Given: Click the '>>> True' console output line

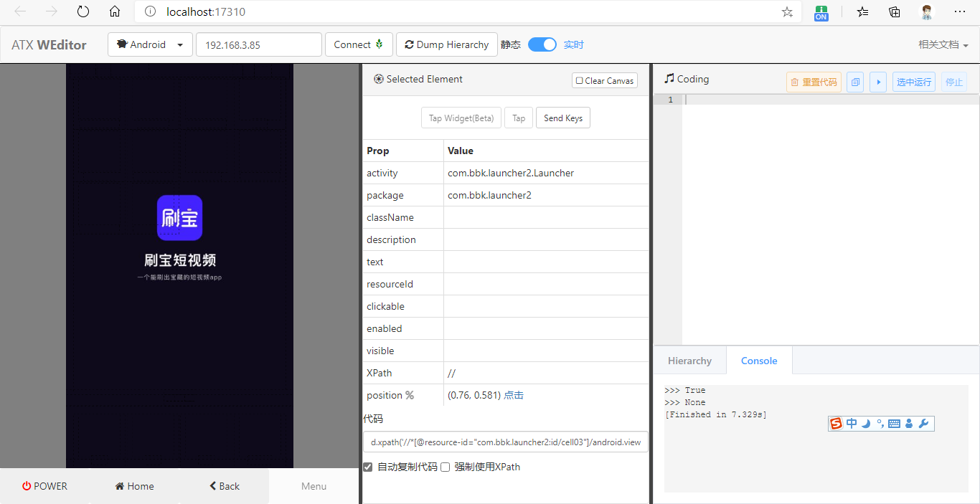Looking at the screenshot, I should coord(685,390).
